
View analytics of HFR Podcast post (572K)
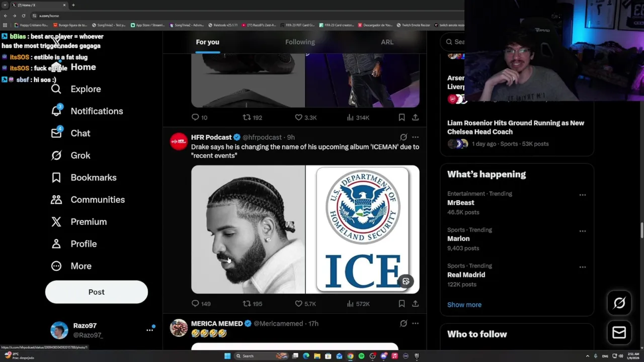pyautogui.click(x=358, y=304)
